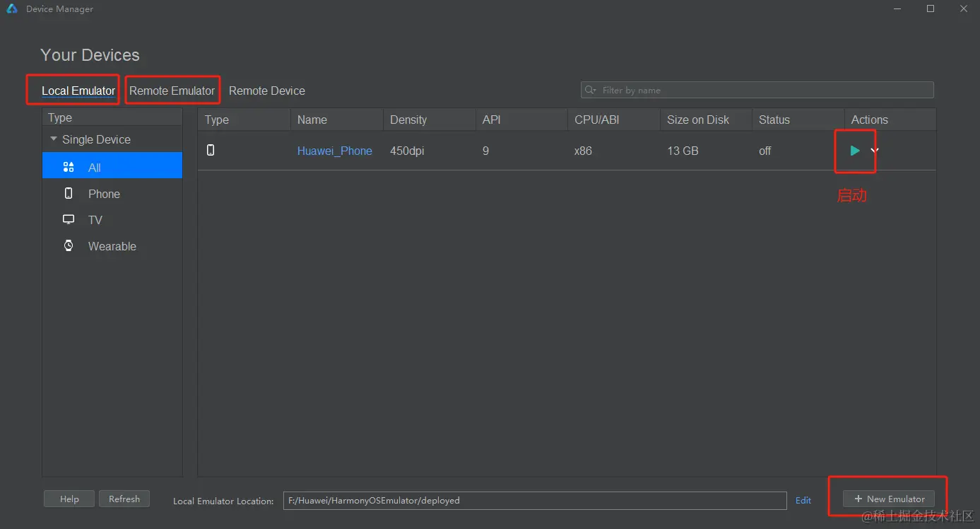The height and width of the screenshot is (529, 980).
Task: Select the TV icon in sidebar
Action: (x=69, y=219)
